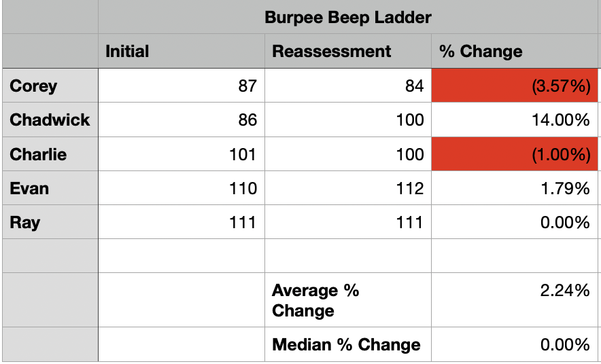Image resolution: width=601 pixels, height=364 pixels.
Task: Click the % Change column header
Action: click(515, 51)
